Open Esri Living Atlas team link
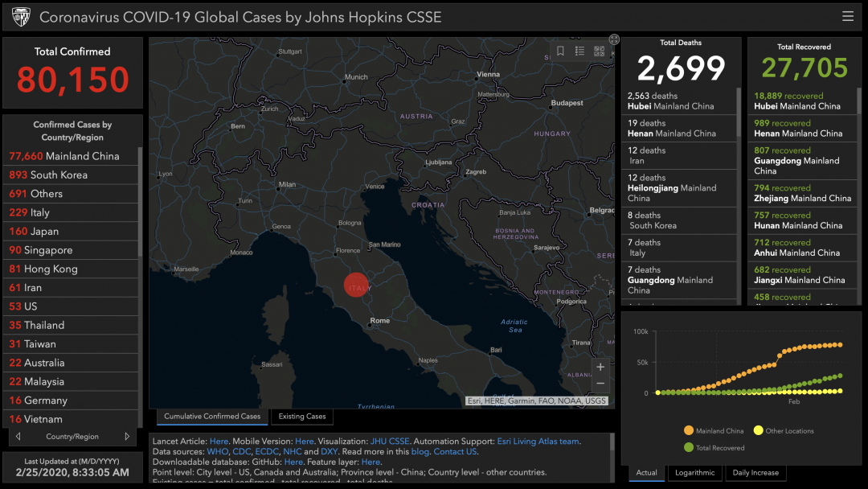Image resolution: width=868 pixels, height=489 pixels. tap(538, 442)
